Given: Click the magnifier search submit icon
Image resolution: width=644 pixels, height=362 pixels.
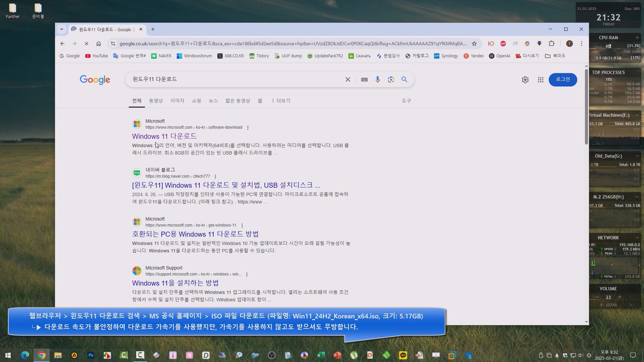Looking at the screenshot, I should pyautogui.click(x=404, y=79).
